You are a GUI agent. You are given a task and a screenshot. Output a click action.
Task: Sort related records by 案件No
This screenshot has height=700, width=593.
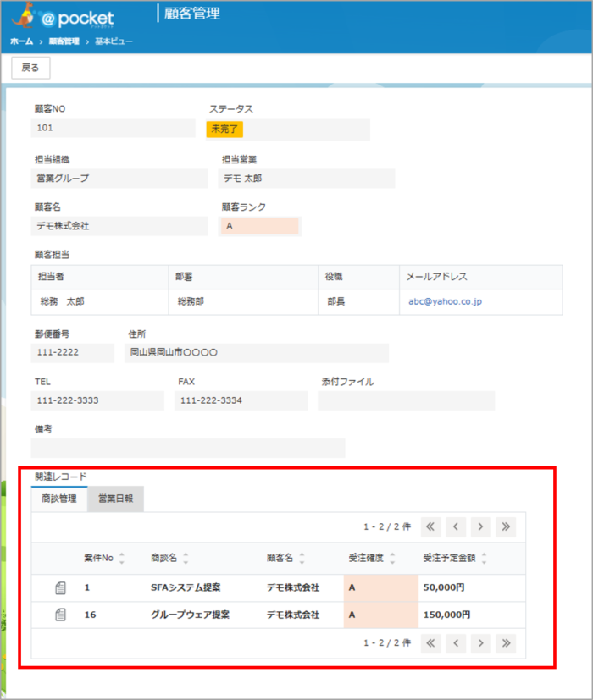(x=121, y=558)
